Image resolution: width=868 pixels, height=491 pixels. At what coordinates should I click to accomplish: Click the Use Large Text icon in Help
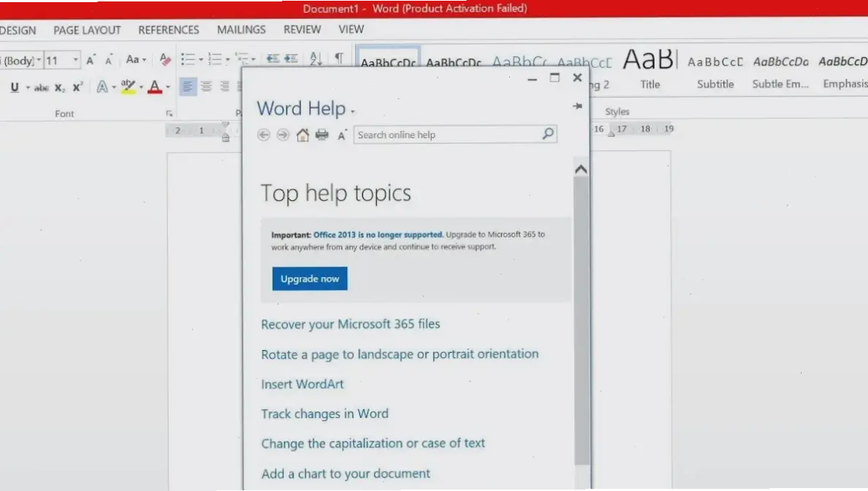(x=341, y=135)
